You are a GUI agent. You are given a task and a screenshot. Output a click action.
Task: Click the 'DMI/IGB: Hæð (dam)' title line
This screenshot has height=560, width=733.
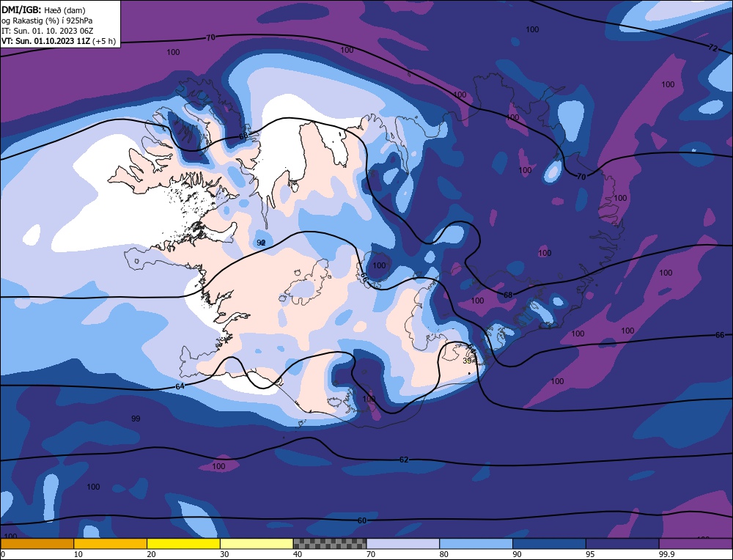43,10
